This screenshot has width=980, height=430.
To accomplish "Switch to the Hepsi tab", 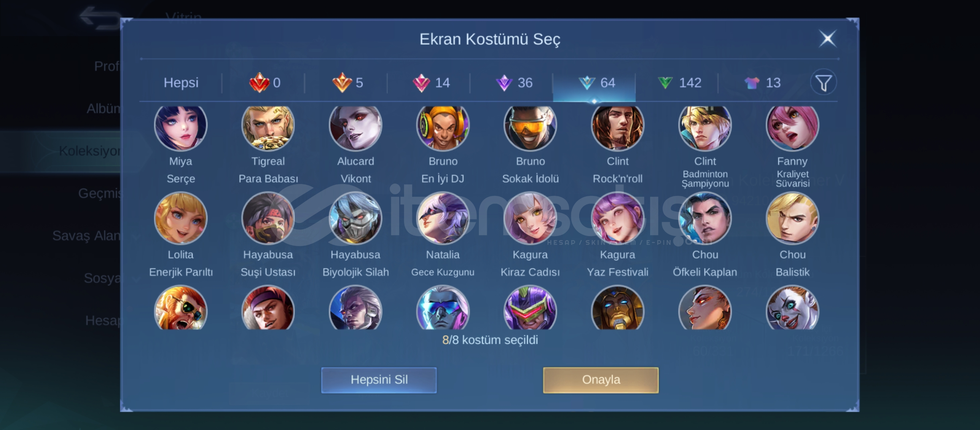I will [x=181, y=83].
